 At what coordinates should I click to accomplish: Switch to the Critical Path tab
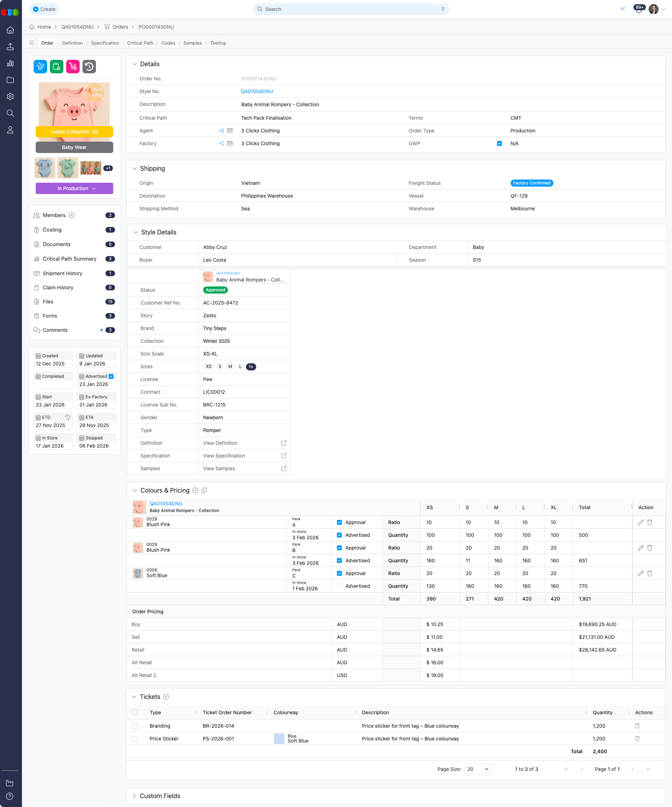pos(140,43)
